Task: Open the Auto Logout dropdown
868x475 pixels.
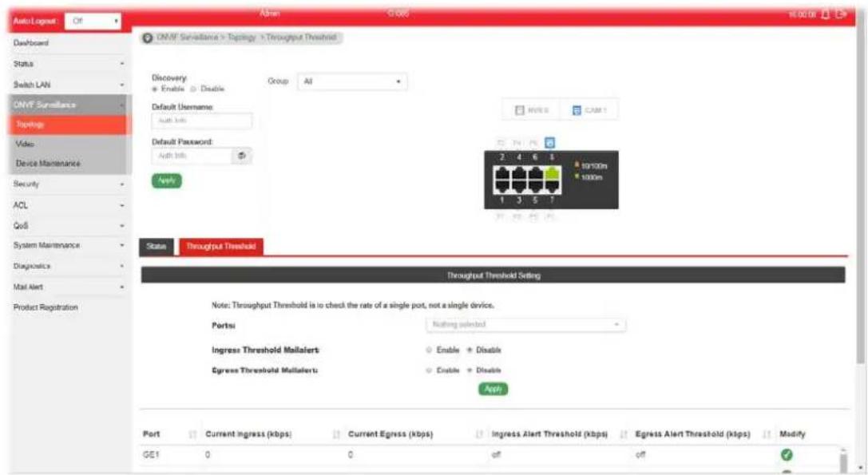Action: tap(93, 21)
